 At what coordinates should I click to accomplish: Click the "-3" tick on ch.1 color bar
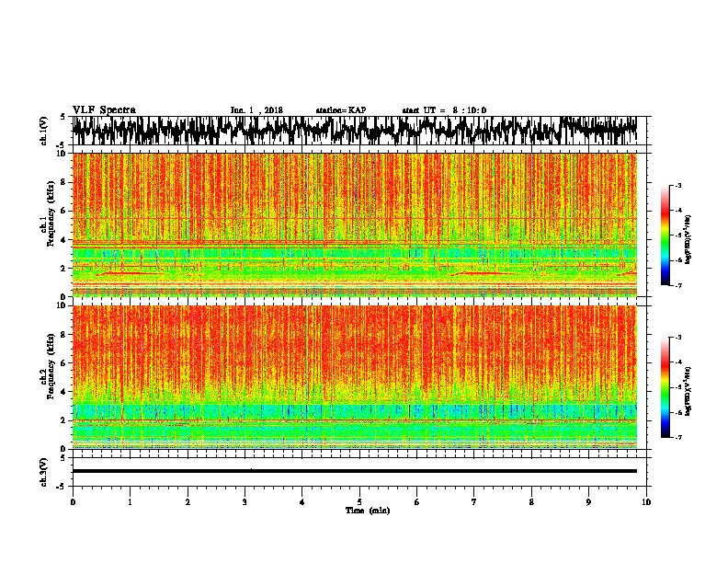coord(678,185)
